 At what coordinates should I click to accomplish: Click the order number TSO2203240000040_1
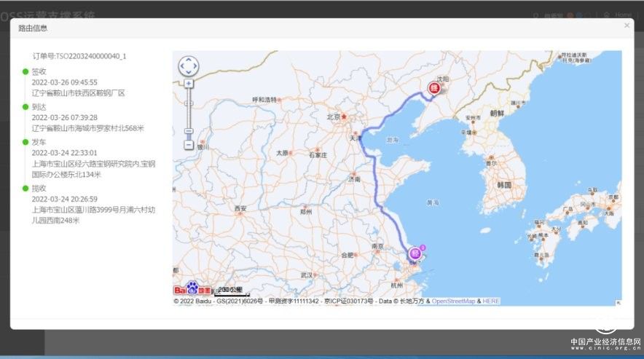point(79,55)
